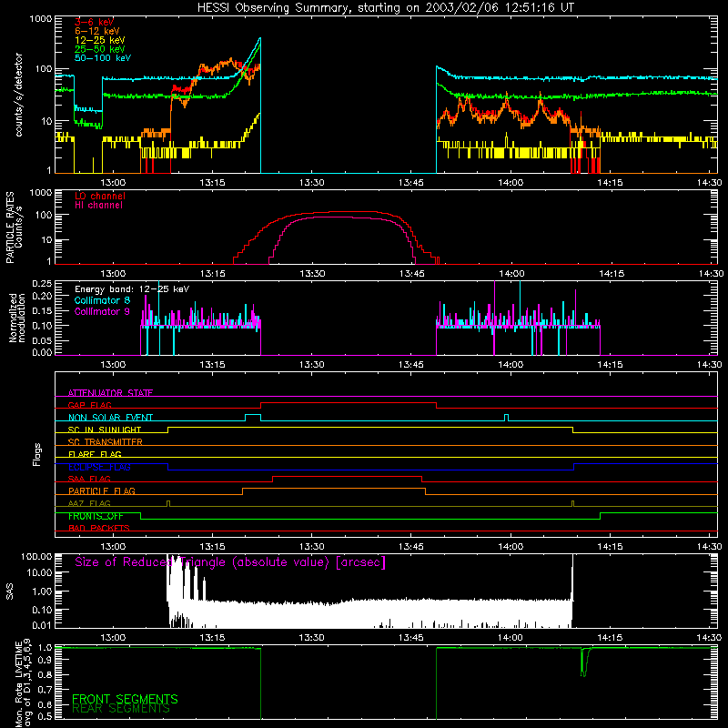Click the Size of Reduced Triangle label
Screen dimensions: 728x728
tap(230, 562)
